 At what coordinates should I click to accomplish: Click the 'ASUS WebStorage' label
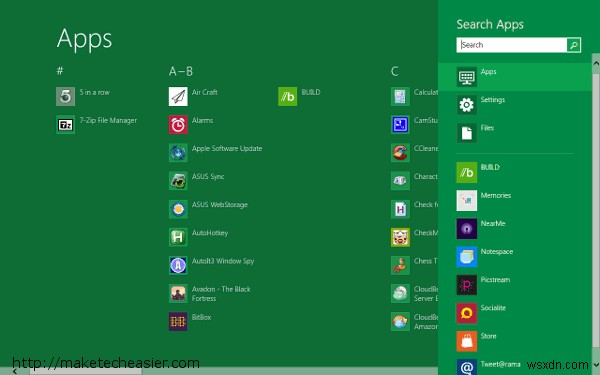click(220, 205)
